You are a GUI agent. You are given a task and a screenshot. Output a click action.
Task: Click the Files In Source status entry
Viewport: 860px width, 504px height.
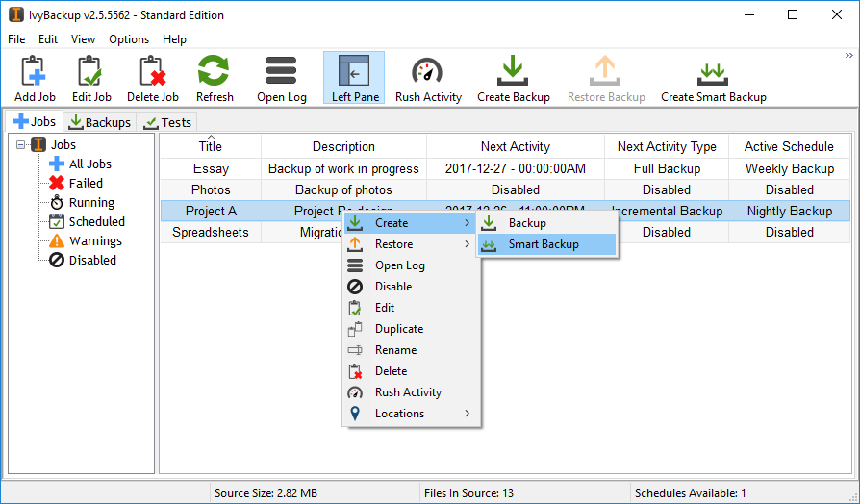coord(468,493)
